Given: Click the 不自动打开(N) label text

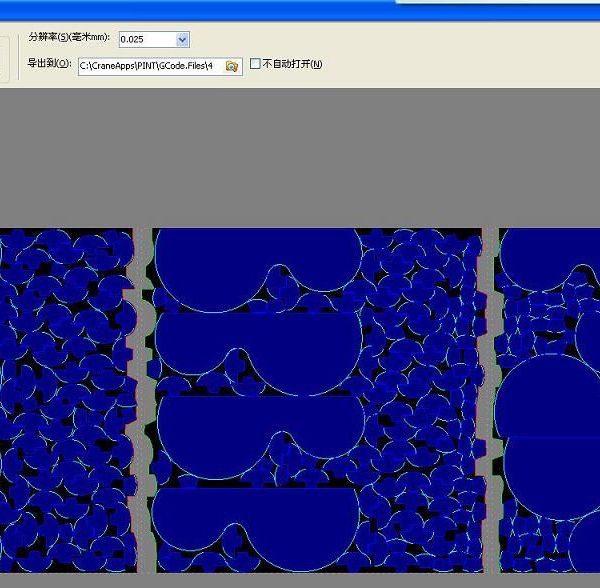Looking at the screenshot, I should tap(292, 64).
